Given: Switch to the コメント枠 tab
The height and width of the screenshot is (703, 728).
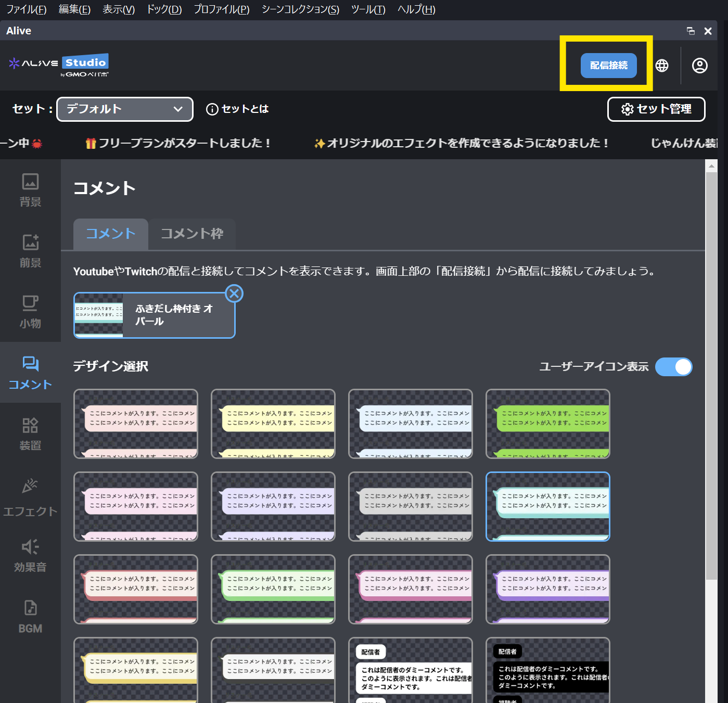Looking at the screenshot, I should tap(192, 234).
